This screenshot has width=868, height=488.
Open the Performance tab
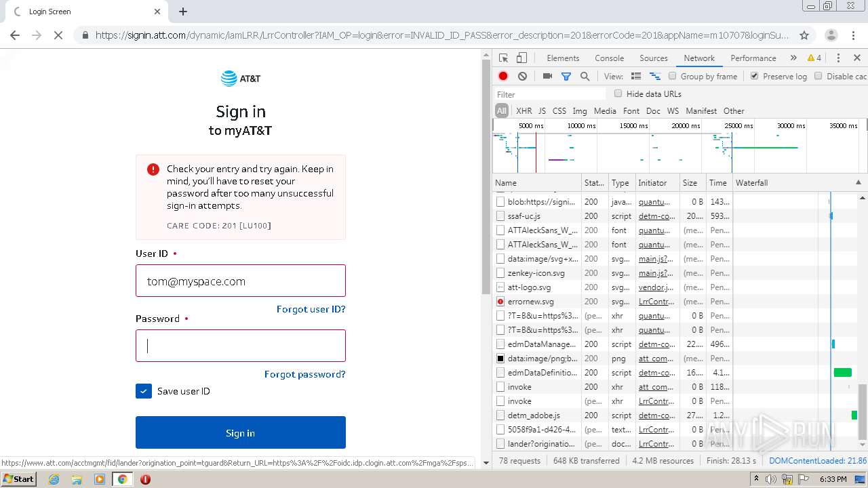point(753,58)
